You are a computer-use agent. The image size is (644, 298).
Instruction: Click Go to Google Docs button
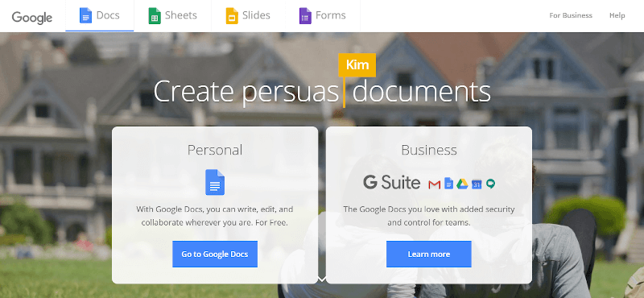(x=215, y=254)
